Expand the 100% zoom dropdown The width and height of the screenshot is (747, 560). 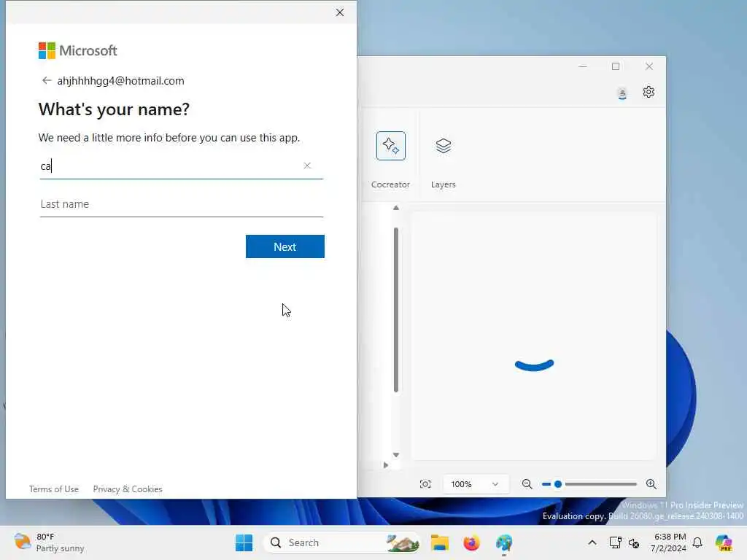click(x=475, y=484)
